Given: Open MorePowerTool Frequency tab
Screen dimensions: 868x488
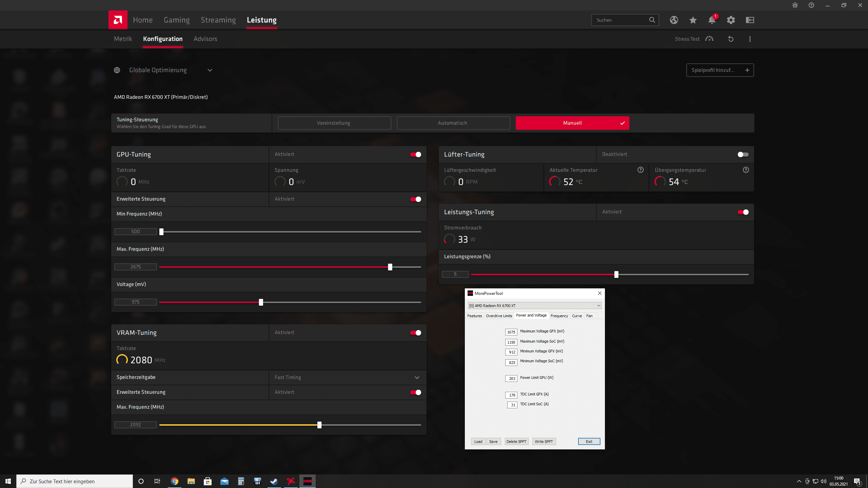Looking at the screenshot, I should coord(559,316).
